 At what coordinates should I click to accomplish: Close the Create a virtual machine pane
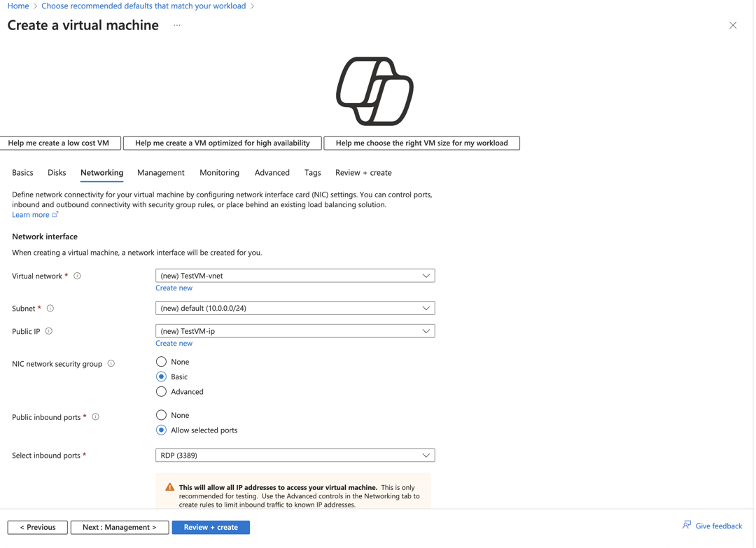732,25
